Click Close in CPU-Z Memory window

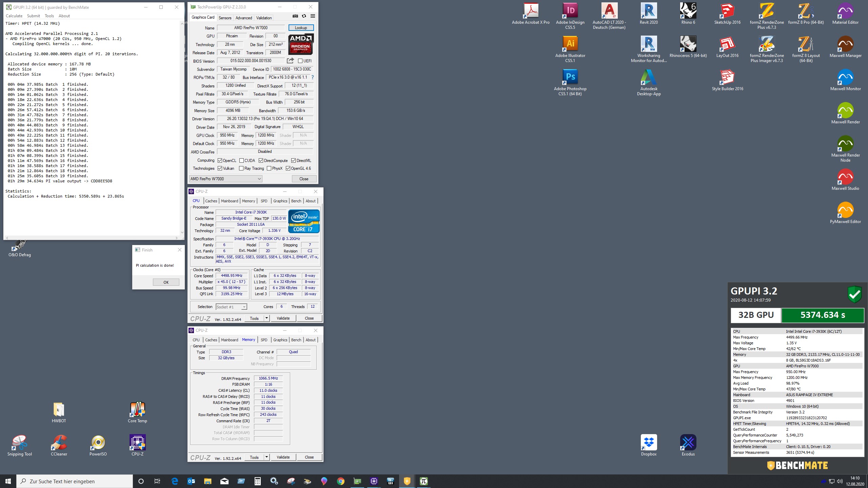pos(309,457)
